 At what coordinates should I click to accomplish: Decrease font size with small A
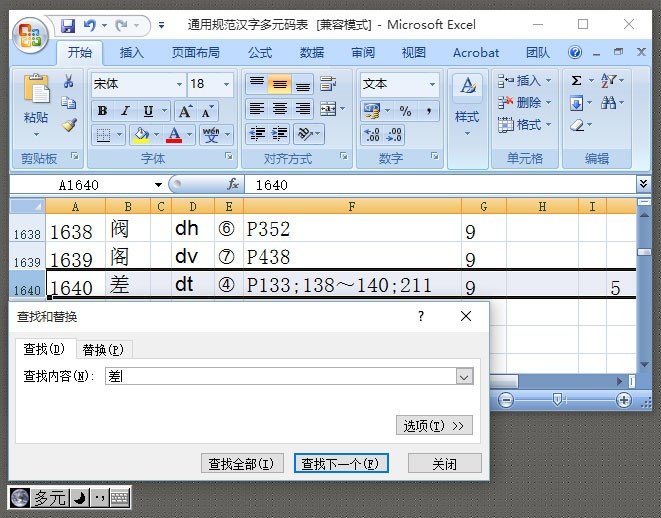point(207,111)
